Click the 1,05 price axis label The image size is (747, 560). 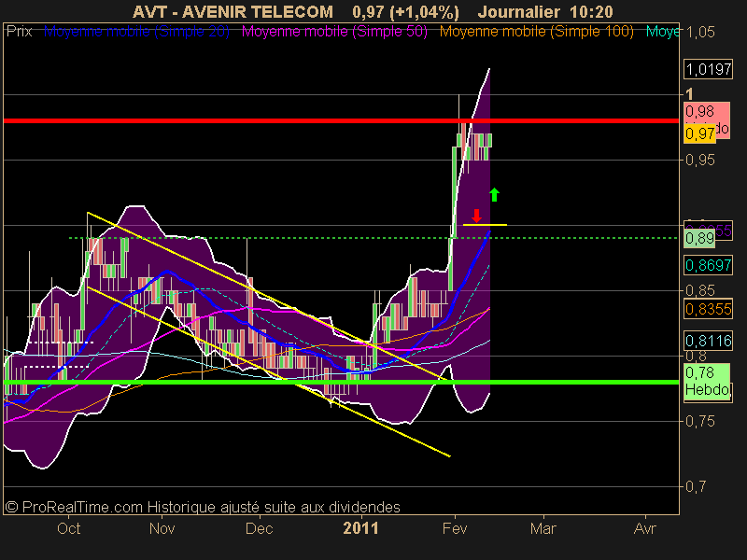(699, 33)
